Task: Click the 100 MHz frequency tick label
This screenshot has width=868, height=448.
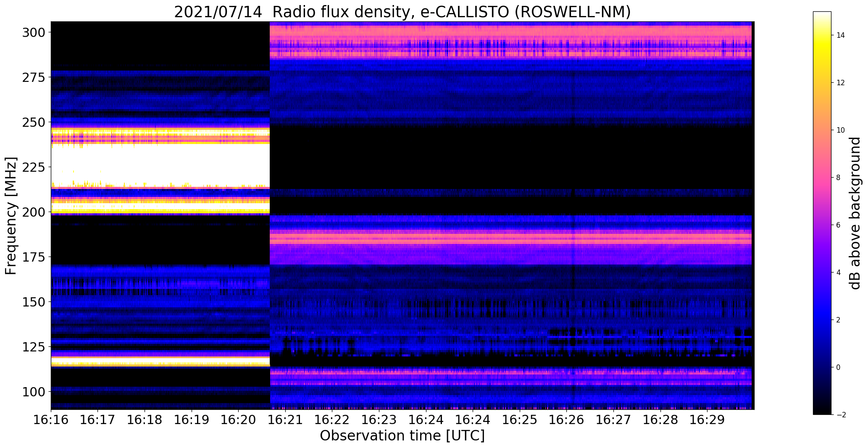Action: 34,392
